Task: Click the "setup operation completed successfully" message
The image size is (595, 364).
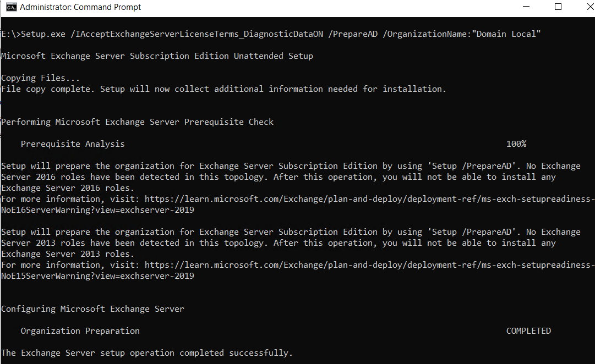Action: [x=147, y=353]
